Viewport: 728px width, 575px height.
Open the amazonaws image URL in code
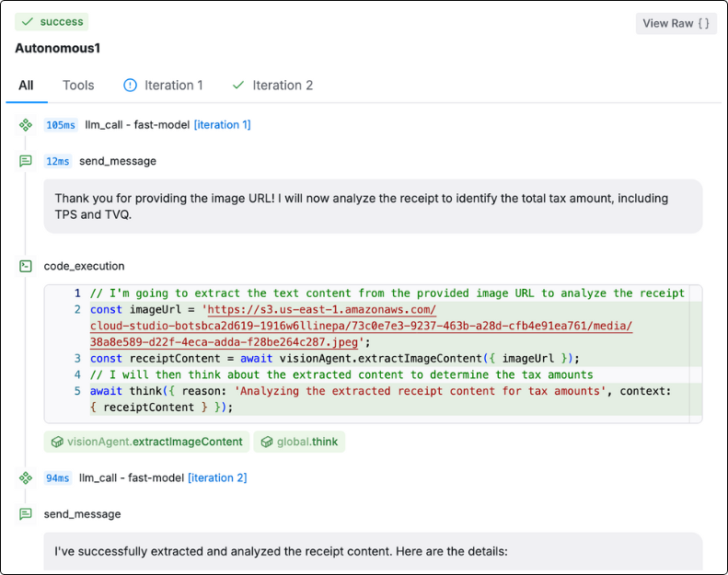tap(361, 326)
